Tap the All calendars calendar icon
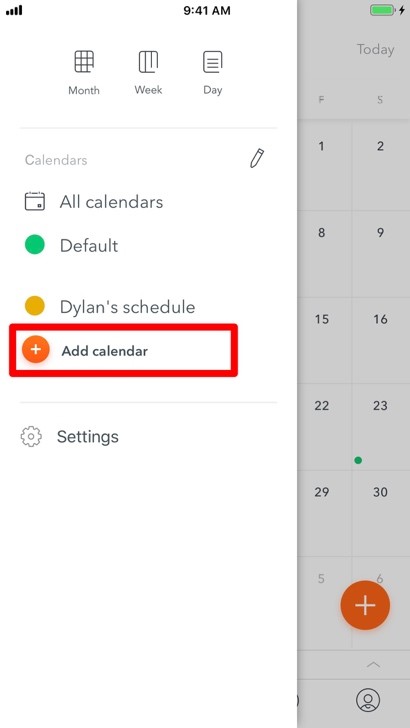The height and width of the screenshot is (728, 410). click(x=35, y=202)
